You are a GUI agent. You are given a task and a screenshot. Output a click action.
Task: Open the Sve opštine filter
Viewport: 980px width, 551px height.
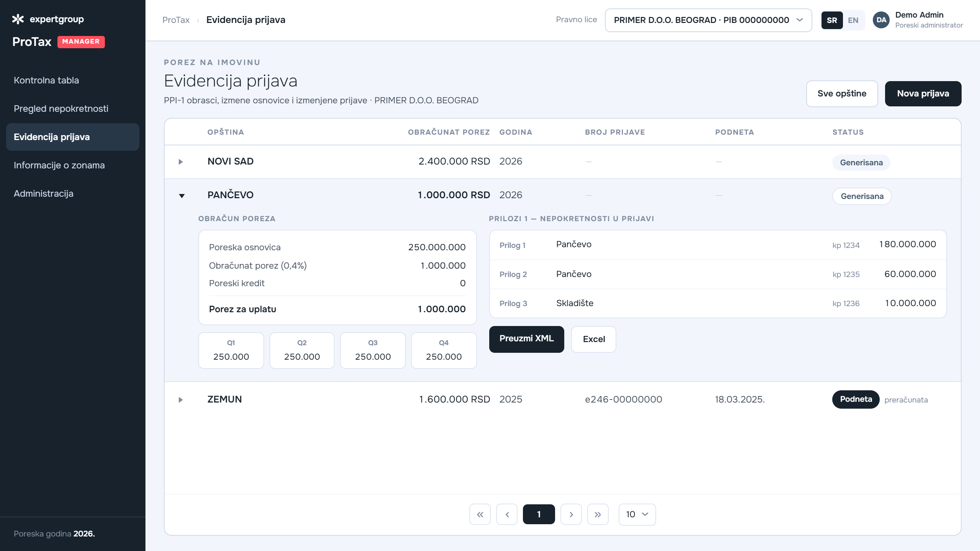click(x=842, y=94)
